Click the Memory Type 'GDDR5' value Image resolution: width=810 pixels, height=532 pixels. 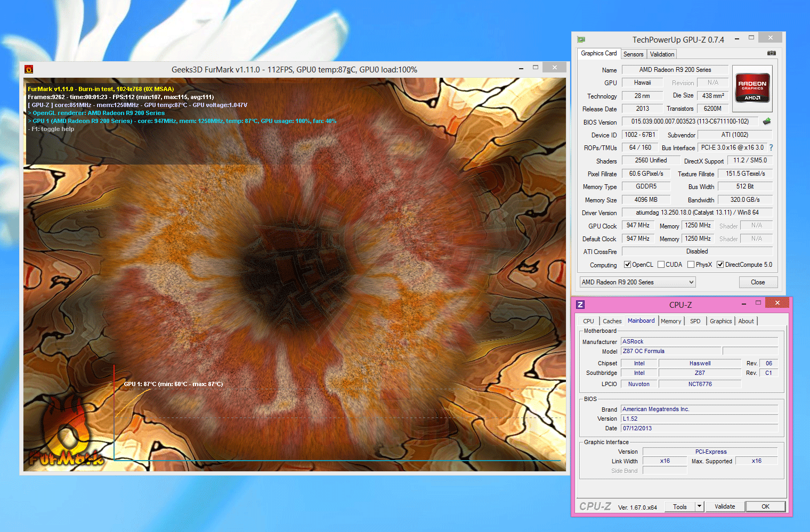(x=646, y=186)
